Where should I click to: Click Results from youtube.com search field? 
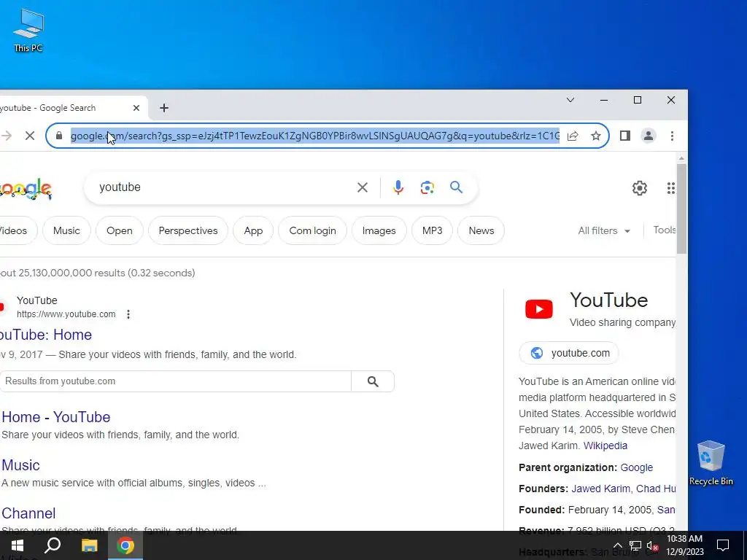tap(175, 381)
